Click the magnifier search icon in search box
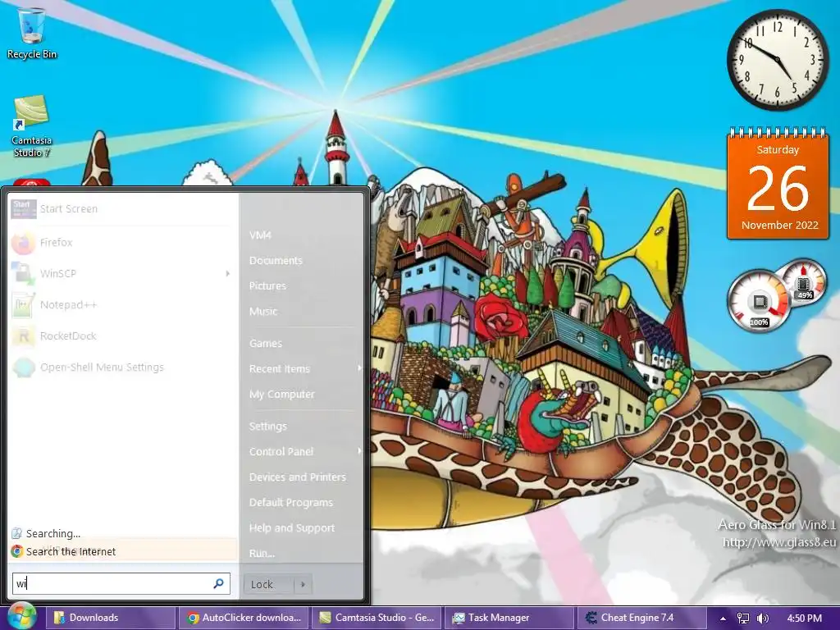 [x=218, y=583]
